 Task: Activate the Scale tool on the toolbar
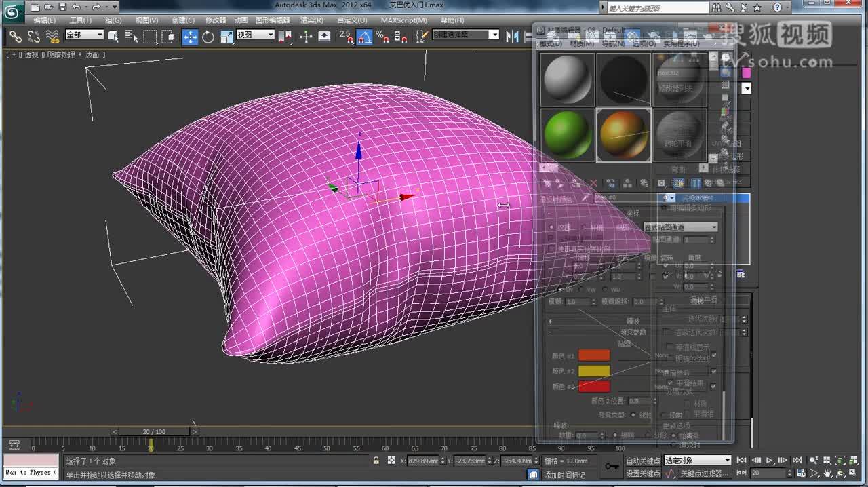226,36
